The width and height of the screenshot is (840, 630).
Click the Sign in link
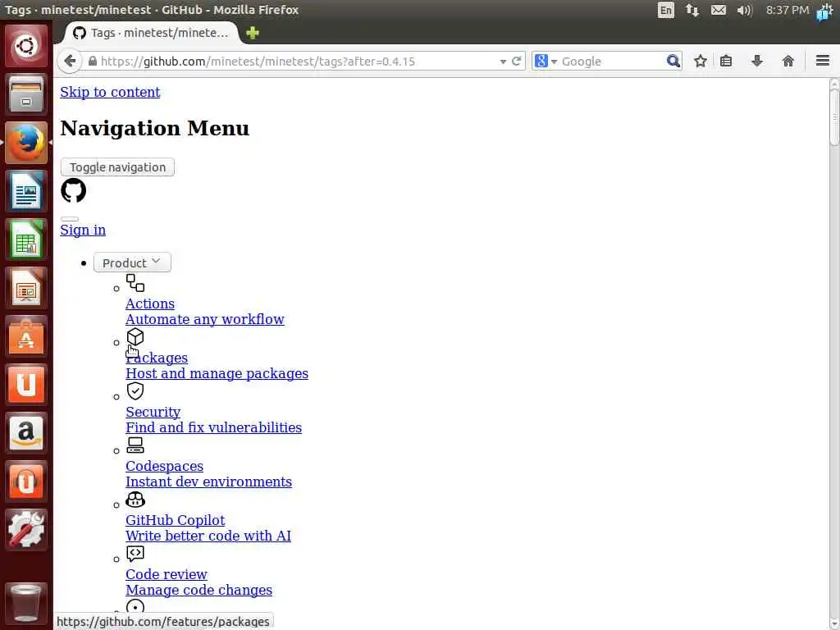(x=83, y=230)
